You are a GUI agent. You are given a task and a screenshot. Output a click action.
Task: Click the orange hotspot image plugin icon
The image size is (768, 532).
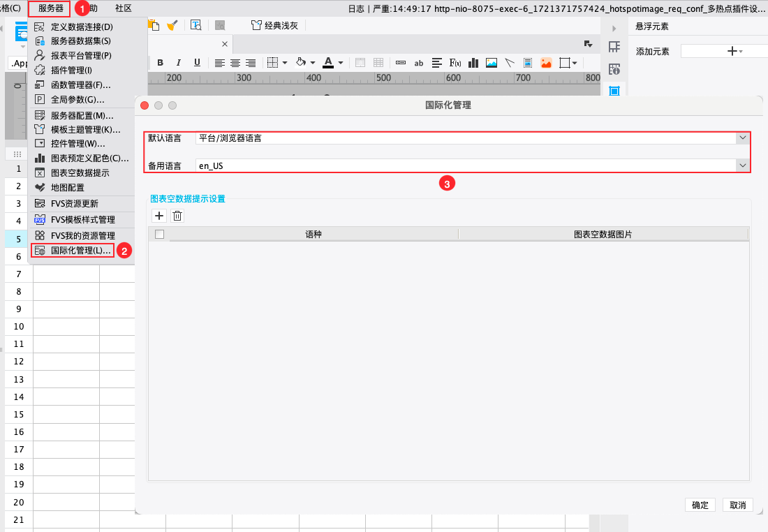coord(546,63)
